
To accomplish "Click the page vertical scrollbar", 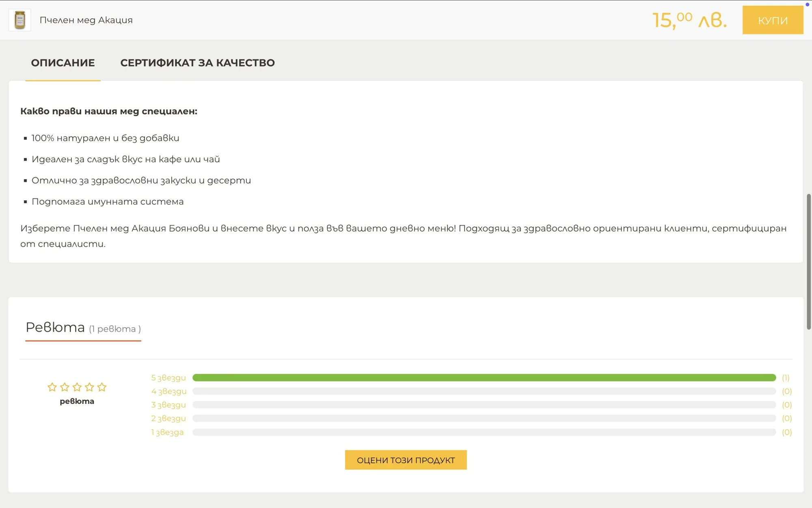I will pos(808,262).
